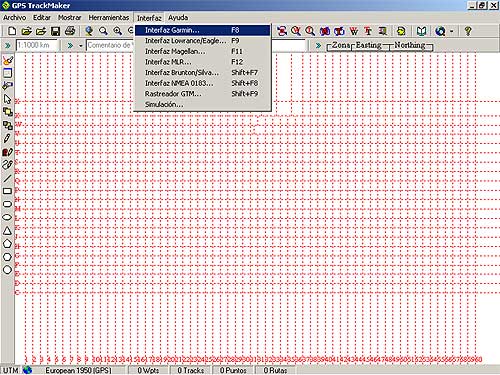500x375 pixels.
Task: Click the yellow refresh arrows toolbar icon
Action: (x=401, y=31)
